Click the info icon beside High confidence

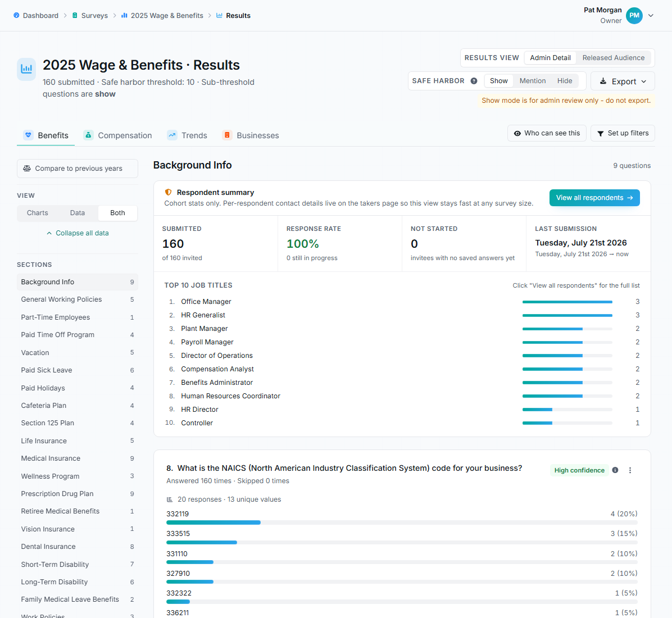pos(615,470)
